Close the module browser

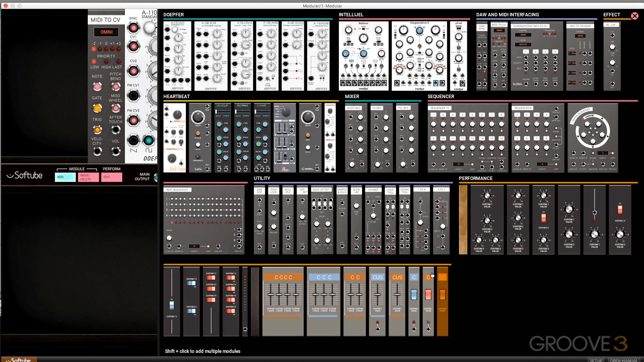click(x=635, y=16)
